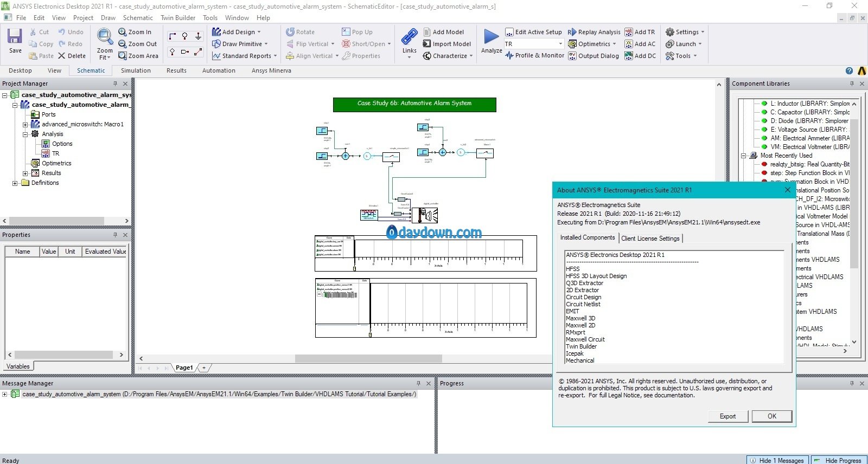Screen dimensions: 868x464
Task: Collapse Most Recently Used library node
Action: tap(743, 156)
